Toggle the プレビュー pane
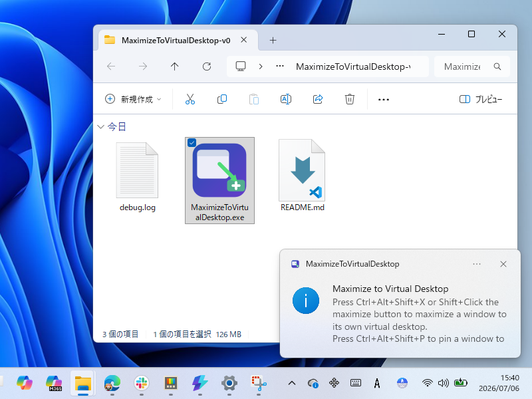The image size is (532, 399). pos(480,99)
